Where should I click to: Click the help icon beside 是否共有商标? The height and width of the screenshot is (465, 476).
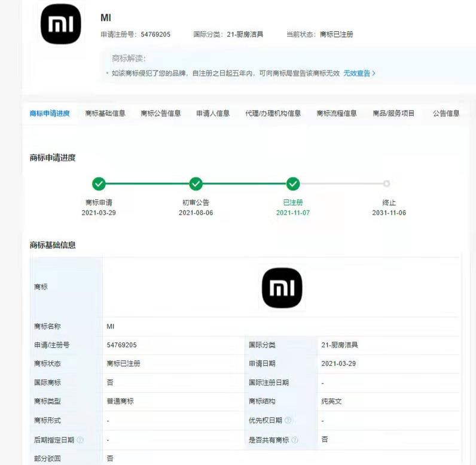(295, 440)
